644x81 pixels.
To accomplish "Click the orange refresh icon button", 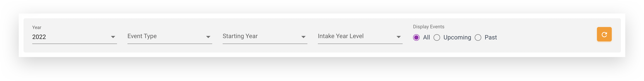I will pyautogui.click(x=604, y=34).
